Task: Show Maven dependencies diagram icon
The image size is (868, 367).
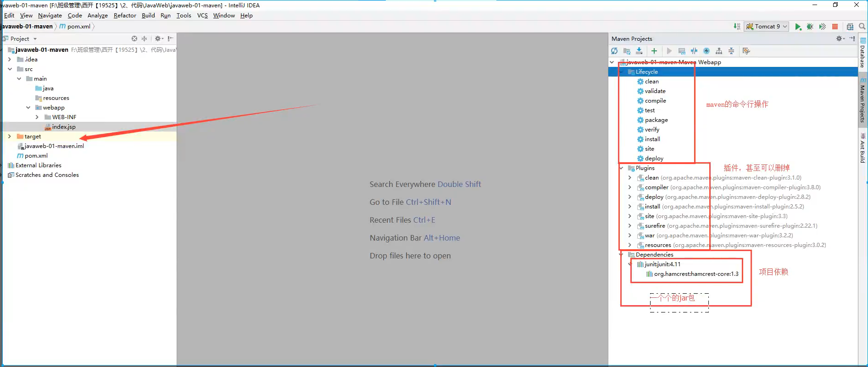Action: coord(719,51)
